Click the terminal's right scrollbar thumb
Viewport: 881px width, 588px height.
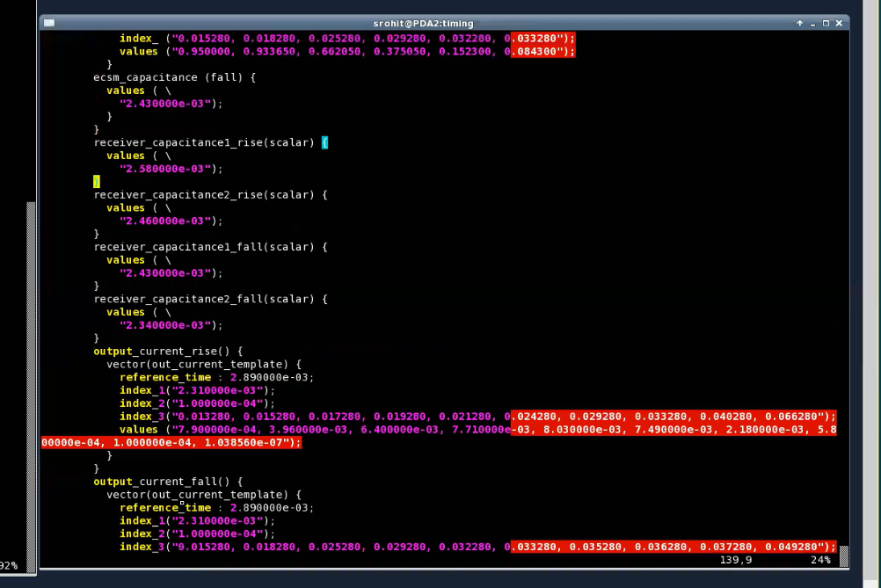(844, 555)
